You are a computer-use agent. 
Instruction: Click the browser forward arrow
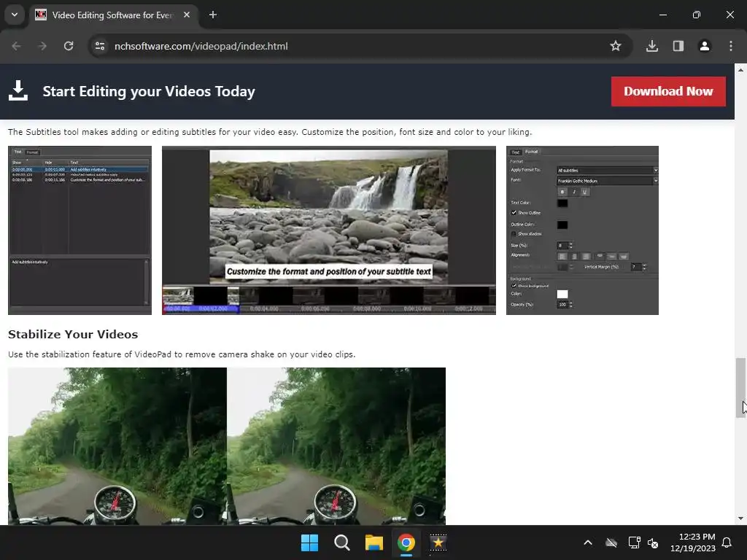click(42, 46)
